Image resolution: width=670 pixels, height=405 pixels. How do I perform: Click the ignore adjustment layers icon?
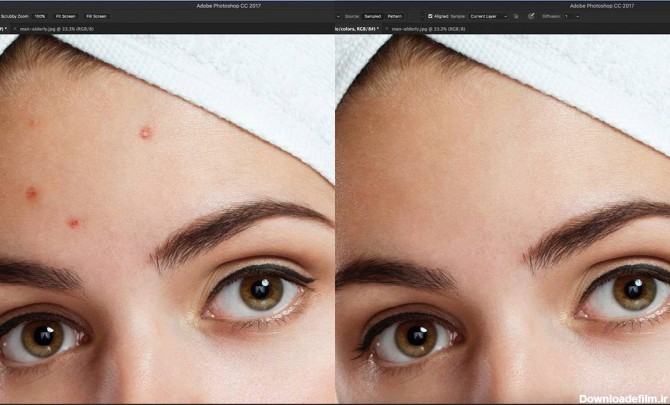coord(516,16)
